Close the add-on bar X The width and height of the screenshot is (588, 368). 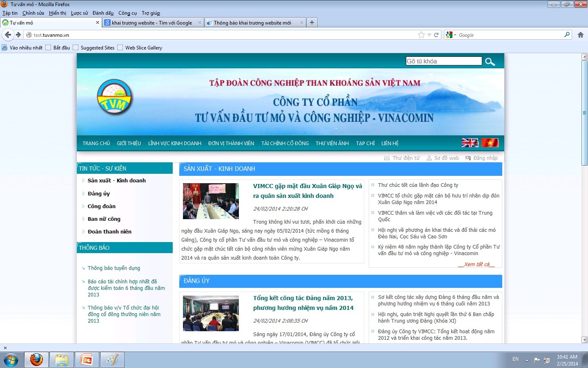[5, 348]
